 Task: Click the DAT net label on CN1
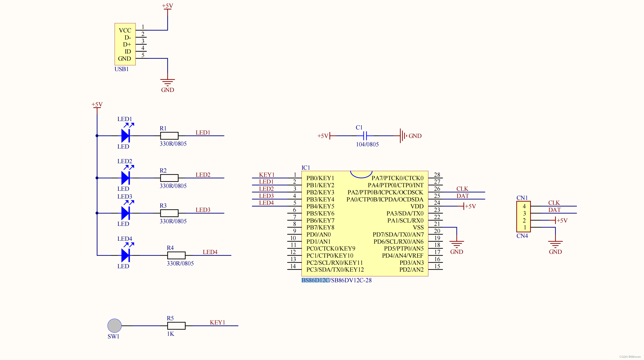554,210
